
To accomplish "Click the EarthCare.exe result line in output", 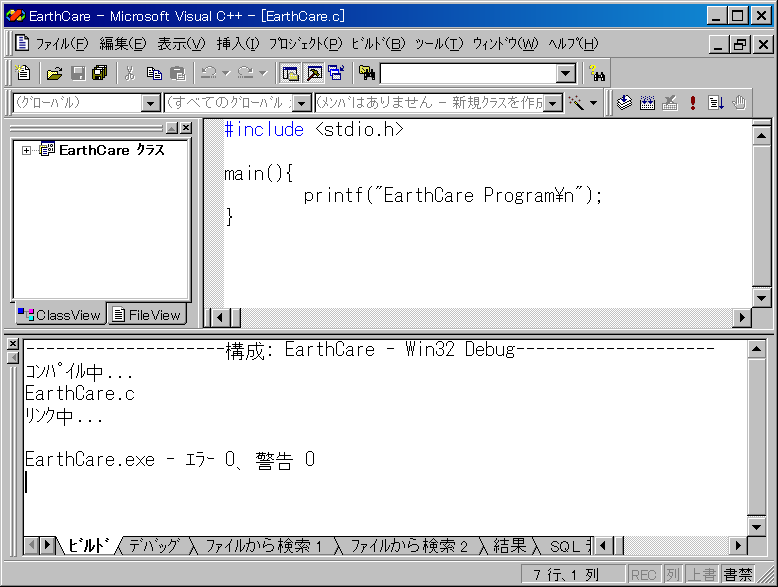I will coord(170,459).
